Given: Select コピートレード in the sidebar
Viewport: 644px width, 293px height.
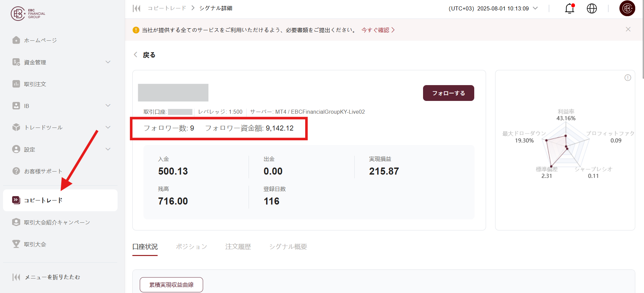Looking at the screenshot, I should [60, 200].
